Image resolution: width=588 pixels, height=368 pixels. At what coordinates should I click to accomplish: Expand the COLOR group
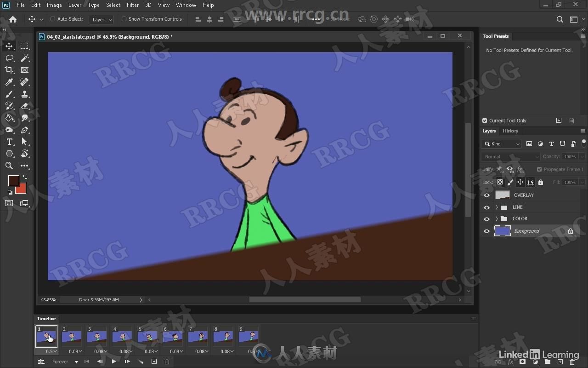point(497,219)
